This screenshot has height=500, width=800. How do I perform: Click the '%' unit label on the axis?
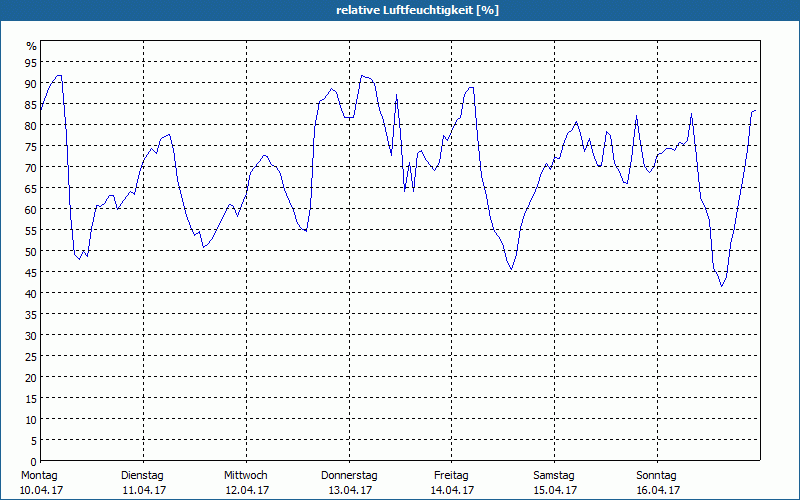click(32, 46)
